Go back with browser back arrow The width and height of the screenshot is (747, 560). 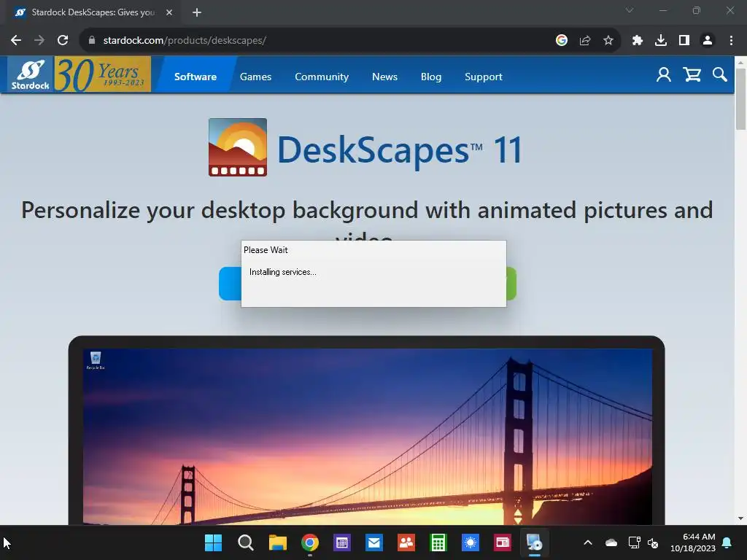coord(16,41)
